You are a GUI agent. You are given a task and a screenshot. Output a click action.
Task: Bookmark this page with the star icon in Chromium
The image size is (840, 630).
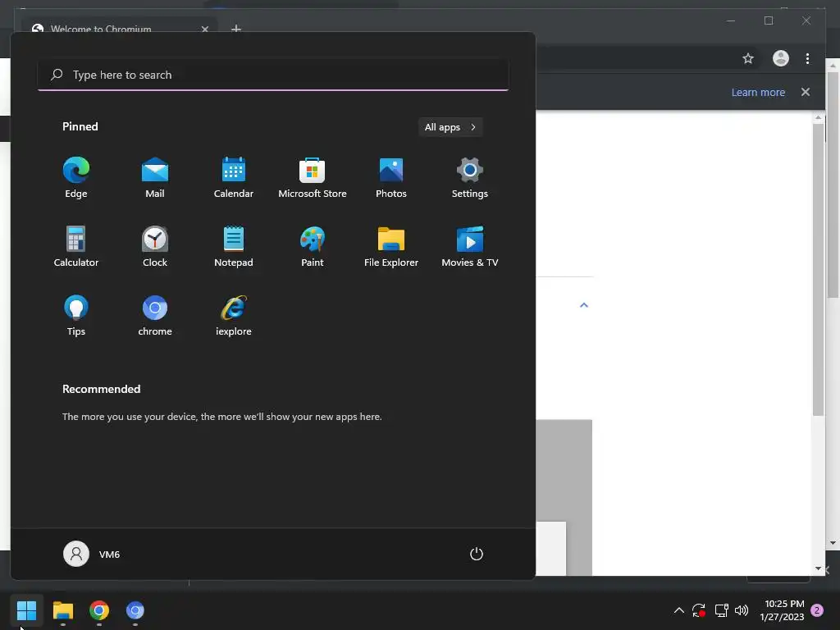(748, 58)
